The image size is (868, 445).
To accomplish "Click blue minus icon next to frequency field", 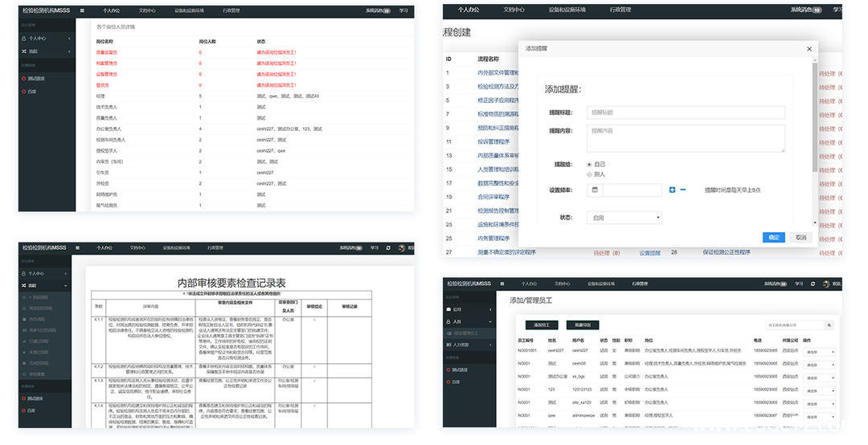I will coord(683,190).
